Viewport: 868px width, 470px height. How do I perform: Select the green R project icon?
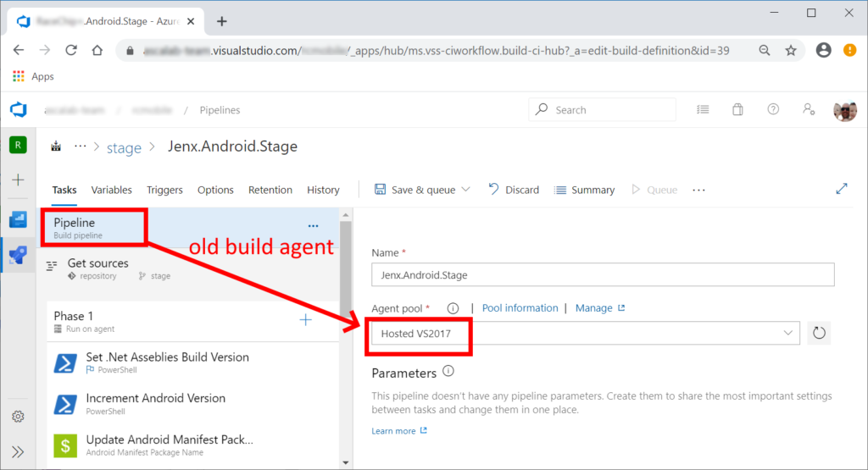(18, 146)
